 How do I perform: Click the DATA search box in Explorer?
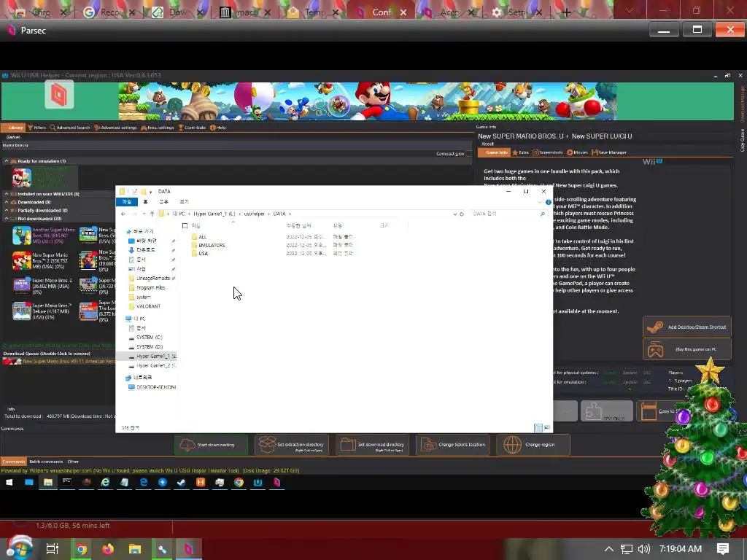click(508, 214)
